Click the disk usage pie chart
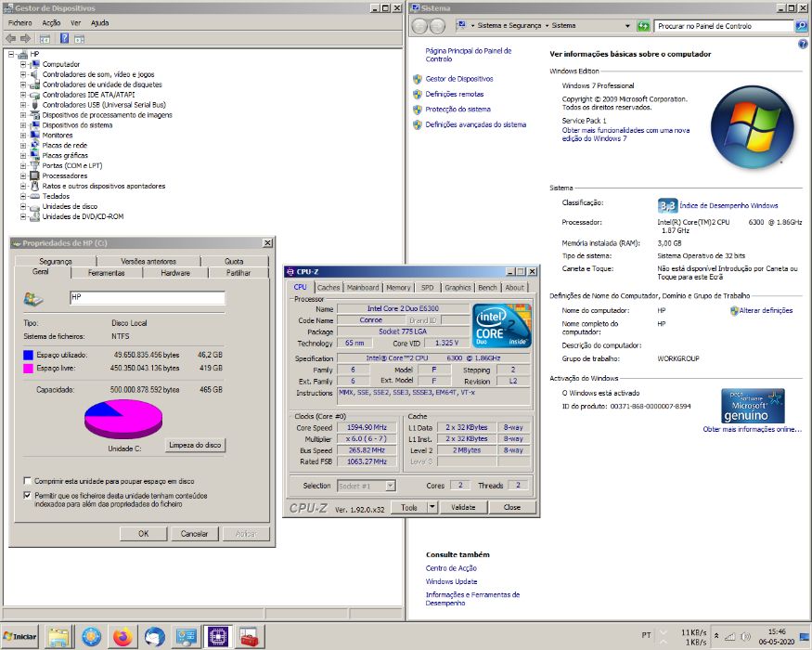Viewport: 812px width, 650px height. point(123,419)
